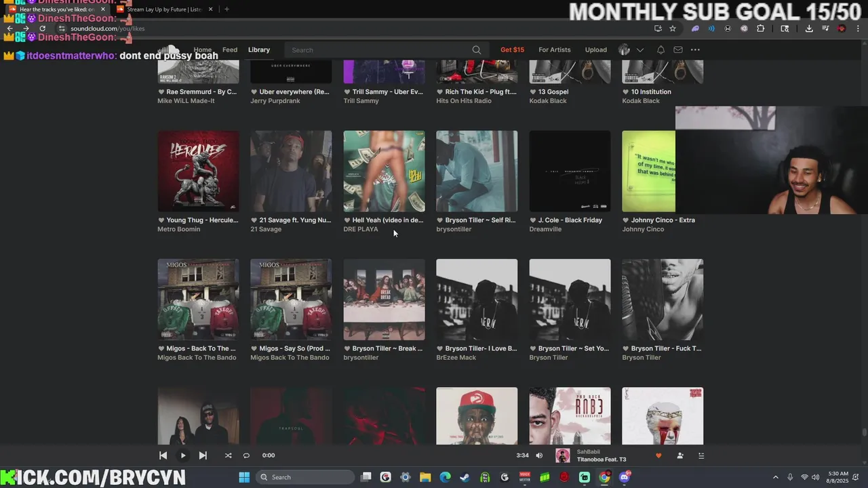Go to the Feed nav item

click(x=230, y=49)
